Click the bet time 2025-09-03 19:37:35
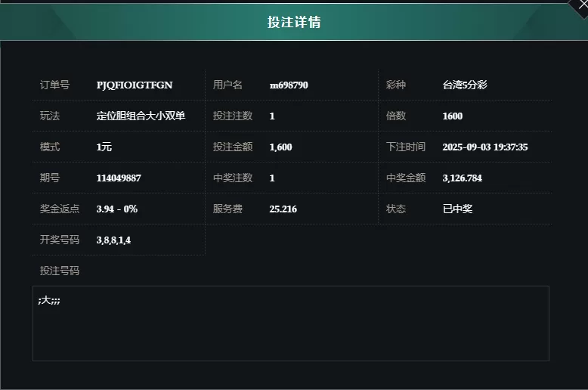This screenshot has width=588, height=390. tap(485, 147)
